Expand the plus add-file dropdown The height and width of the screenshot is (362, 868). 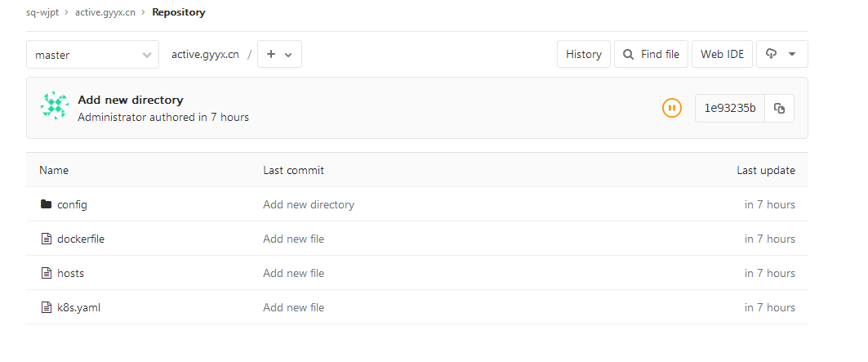click(x=280, y=55)
